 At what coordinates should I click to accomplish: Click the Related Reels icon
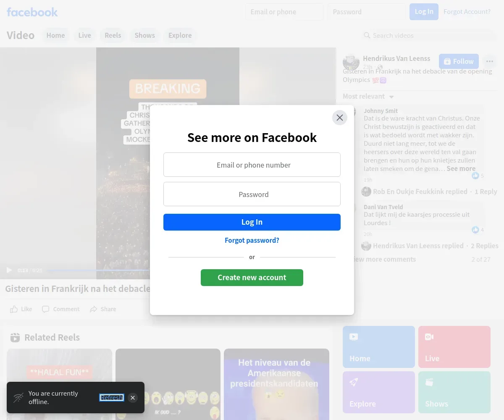click(15, 337)
